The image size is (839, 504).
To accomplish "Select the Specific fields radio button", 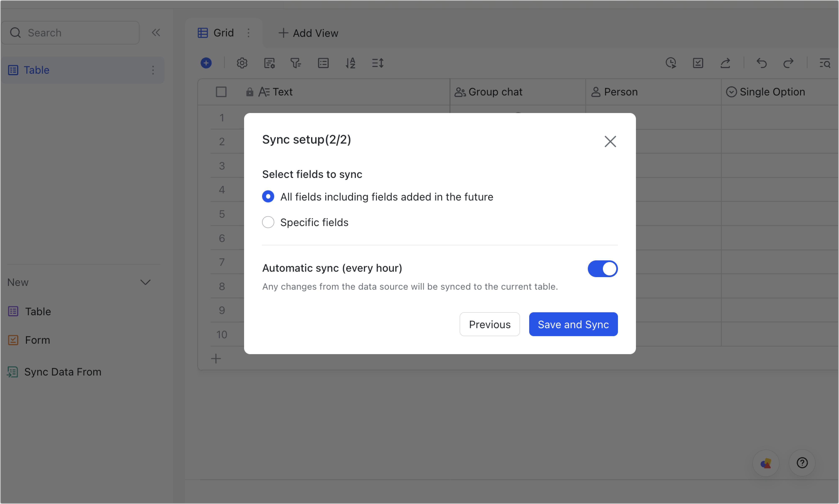I will pyautogui.click(x=268, y=222).
